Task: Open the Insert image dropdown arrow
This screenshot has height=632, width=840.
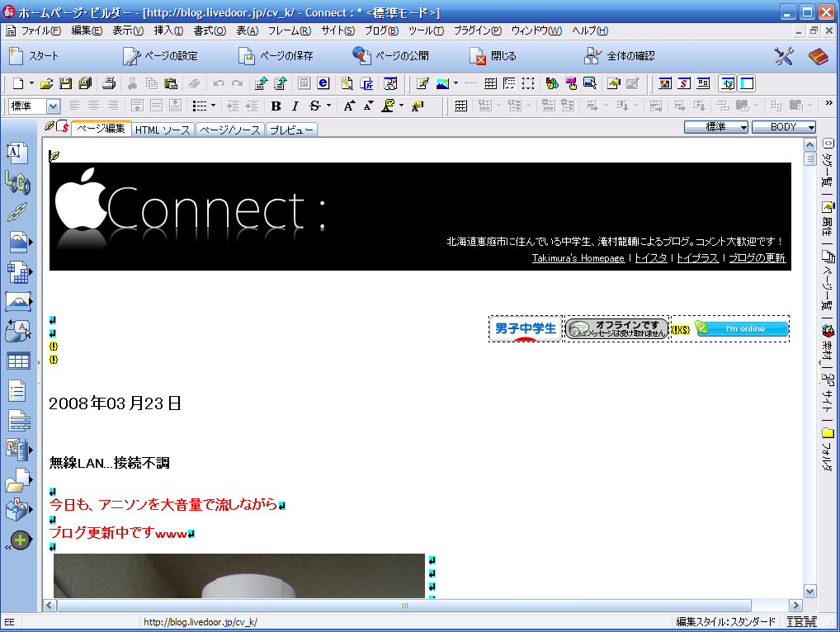Action: [x=455, y=83]
